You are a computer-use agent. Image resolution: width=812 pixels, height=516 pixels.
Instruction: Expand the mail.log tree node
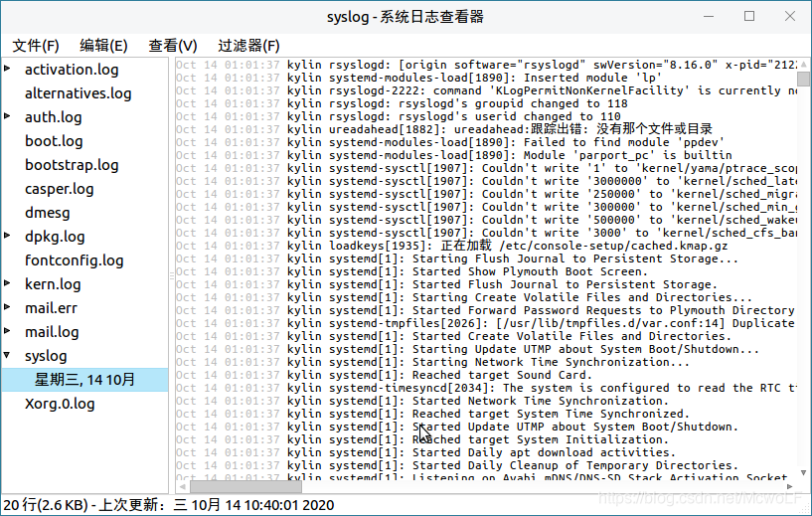tap(7, 330)
